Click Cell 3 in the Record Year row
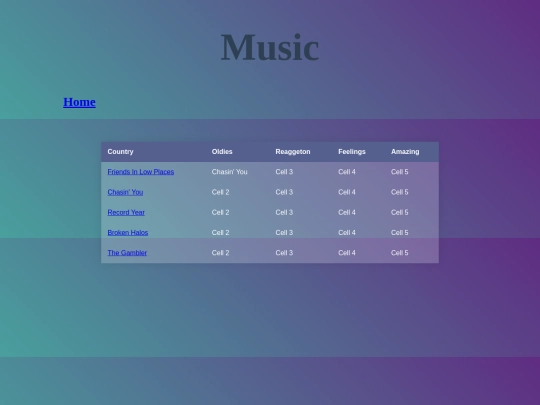This screenshot has width=540, height=405. (284, 212)
